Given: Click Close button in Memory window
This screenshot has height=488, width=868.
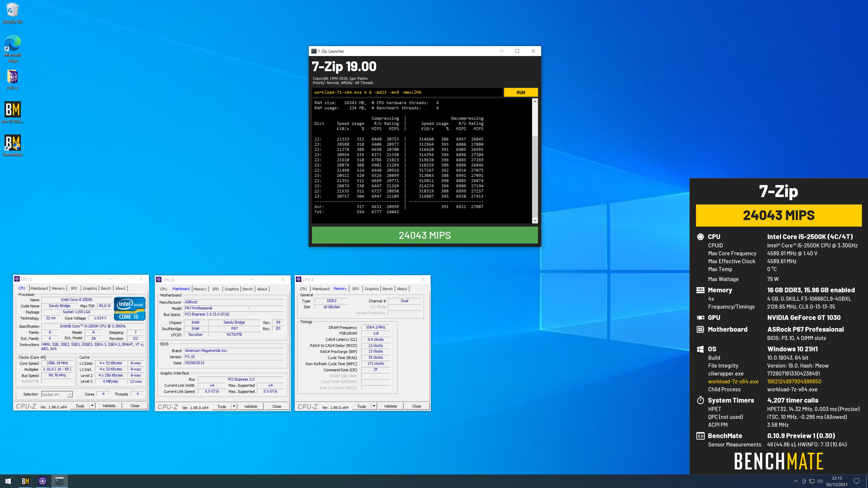Looking at the screenshot, I should click(416, 406).
